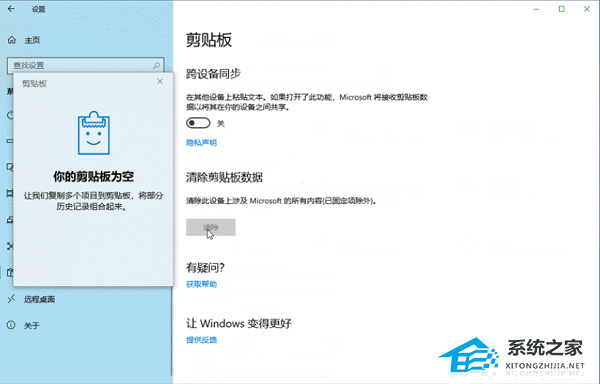Select 关于 in the sidebar
The width and height of the screenshot is (600, 384).
click(x=32, y=325)
